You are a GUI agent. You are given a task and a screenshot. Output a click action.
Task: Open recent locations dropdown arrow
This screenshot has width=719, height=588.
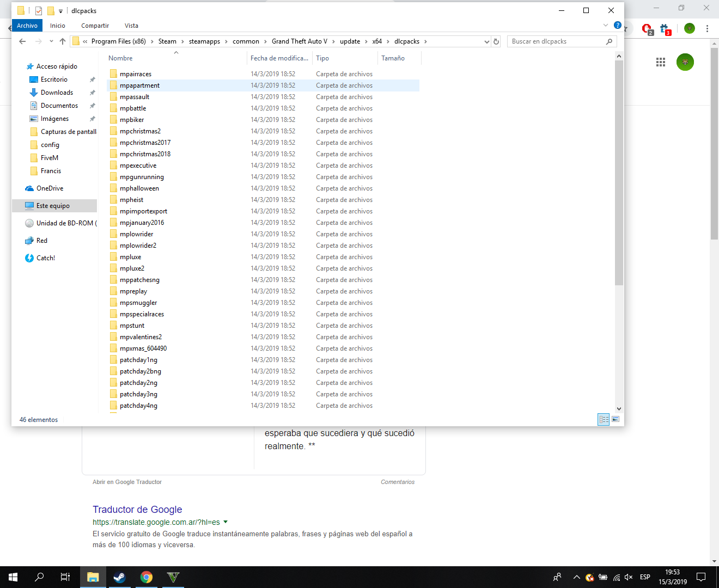click(x=51, y=41)
